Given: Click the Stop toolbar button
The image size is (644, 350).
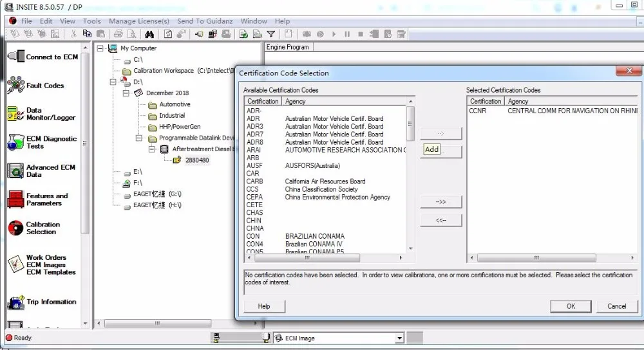Looking at the screenshot, I should pyautogui.click(x=361, y=34).
